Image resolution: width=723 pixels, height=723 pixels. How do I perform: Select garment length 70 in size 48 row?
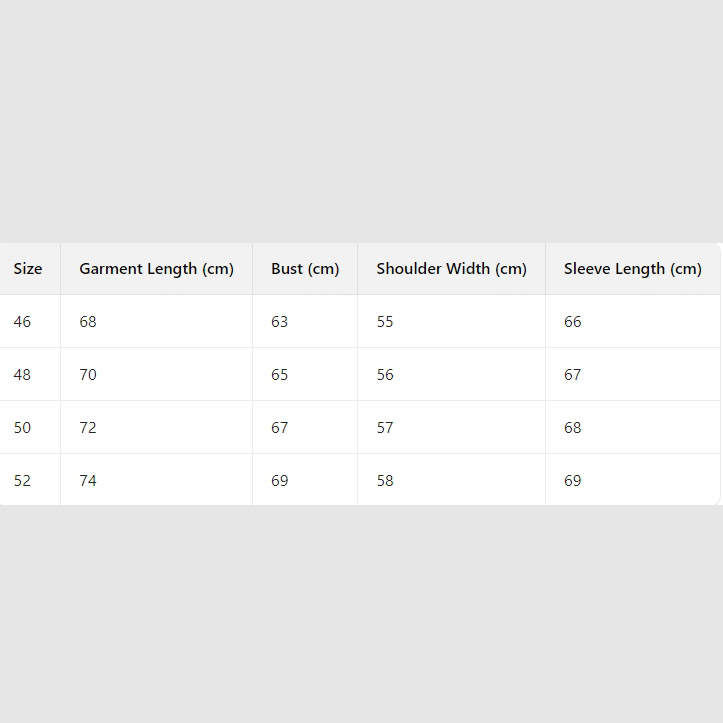coord(88,375)
